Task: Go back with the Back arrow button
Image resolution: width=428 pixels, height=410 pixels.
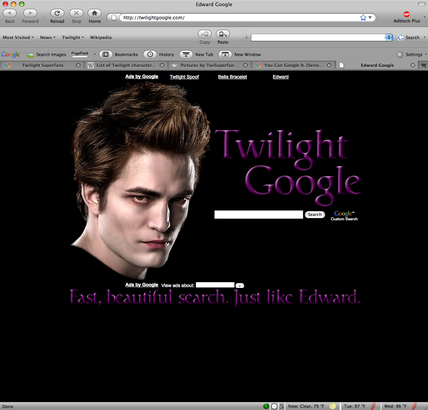Action: (10, 13)
